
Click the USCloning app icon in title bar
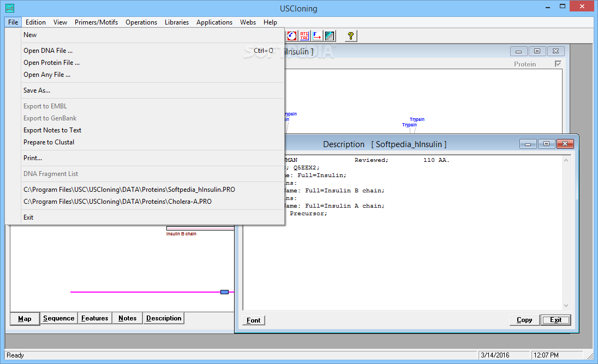click(x=10, y=8)
